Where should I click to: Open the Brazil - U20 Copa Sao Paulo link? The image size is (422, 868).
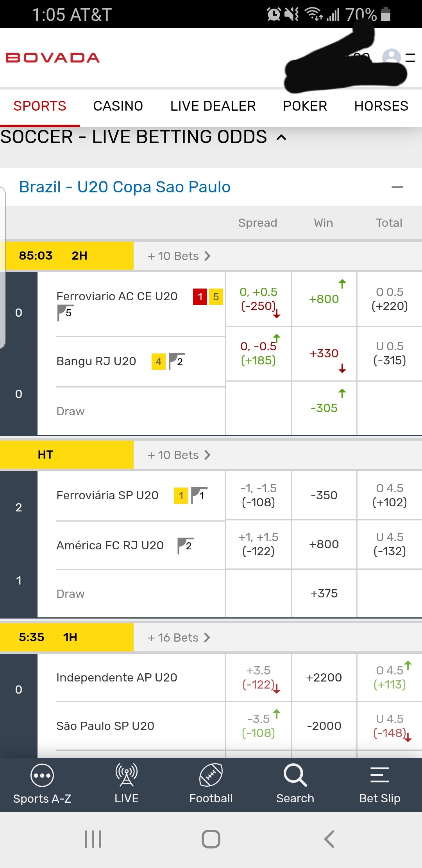tap(125, 187)
